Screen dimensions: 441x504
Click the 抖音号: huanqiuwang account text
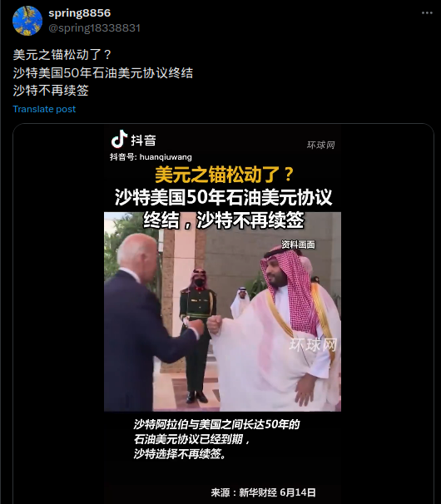151,157
